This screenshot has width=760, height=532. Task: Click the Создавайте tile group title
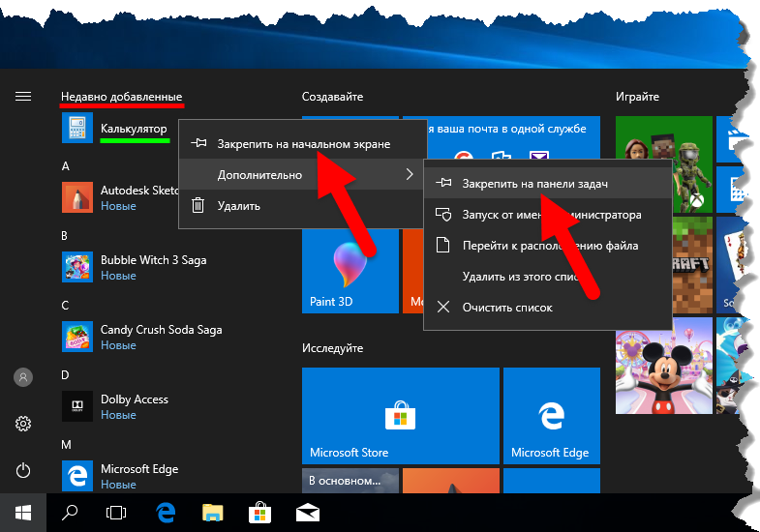click(332, 97)
